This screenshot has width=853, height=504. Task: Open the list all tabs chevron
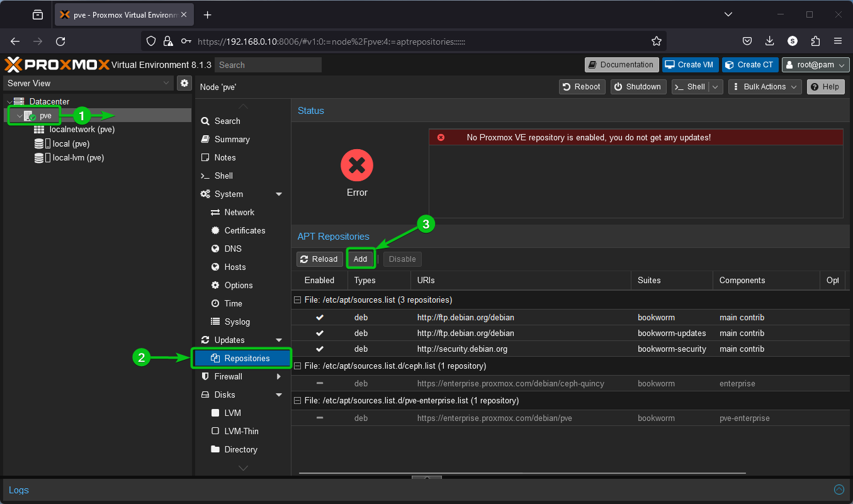pyautogui.click(x=728, y=14)
